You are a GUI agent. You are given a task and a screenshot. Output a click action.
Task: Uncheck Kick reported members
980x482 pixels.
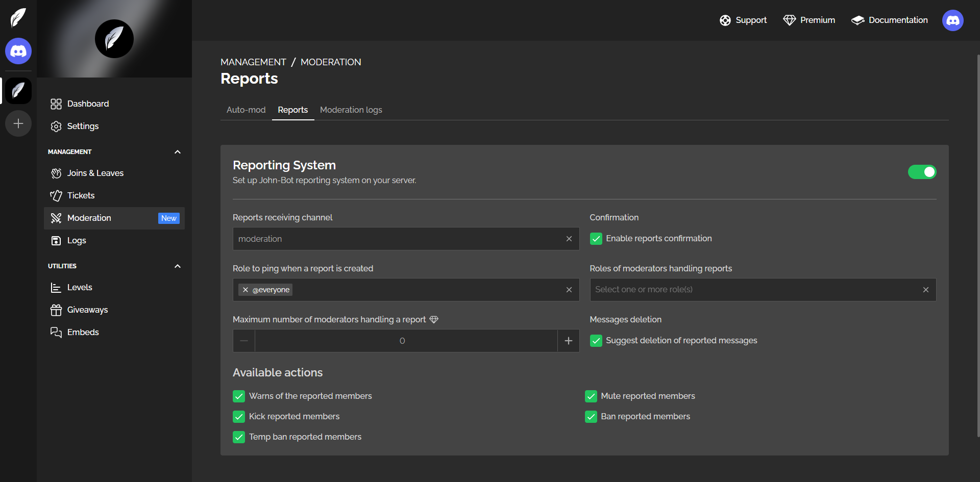click(x=239, y=417)
